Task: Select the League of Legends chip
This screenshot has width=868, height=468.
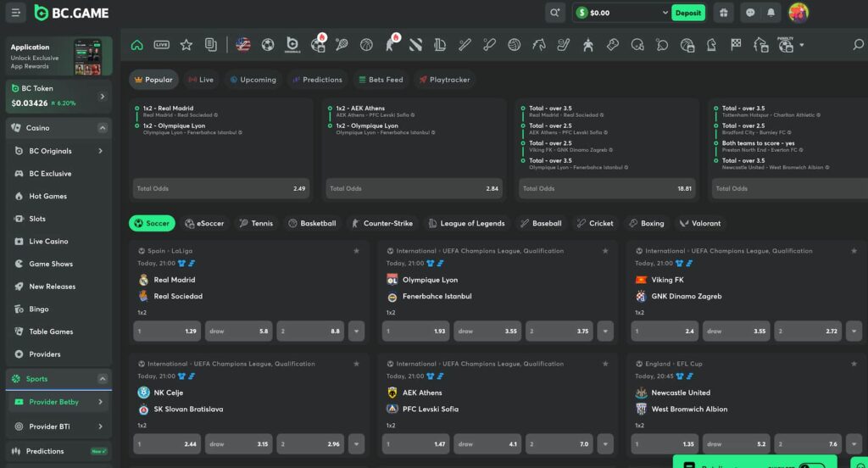Action: [467, 223]
